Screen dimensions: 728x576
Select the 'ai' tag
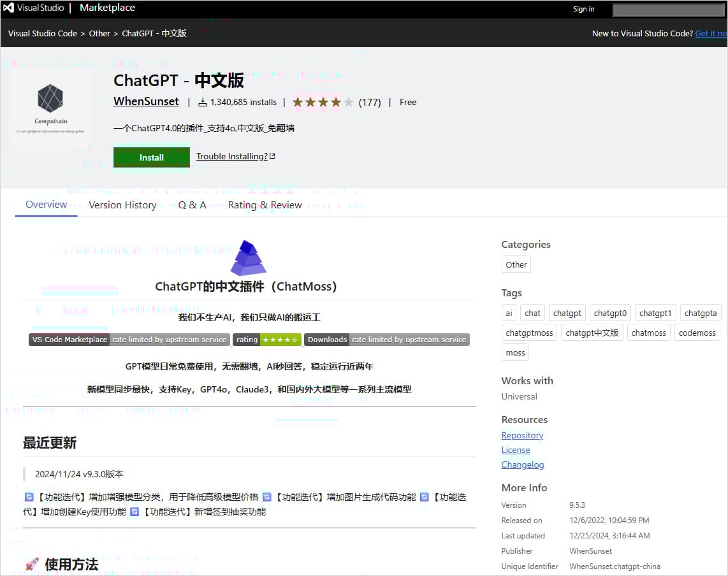coord(509,313)
